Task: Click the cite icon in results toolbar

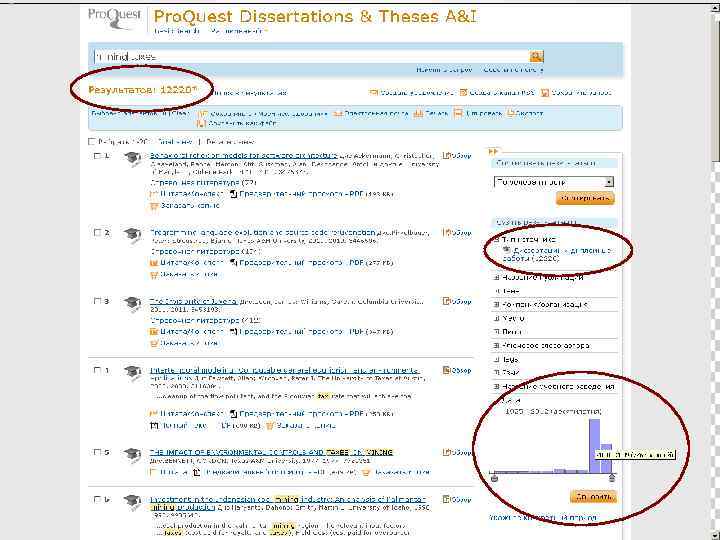Action: [x=457, y=113]
